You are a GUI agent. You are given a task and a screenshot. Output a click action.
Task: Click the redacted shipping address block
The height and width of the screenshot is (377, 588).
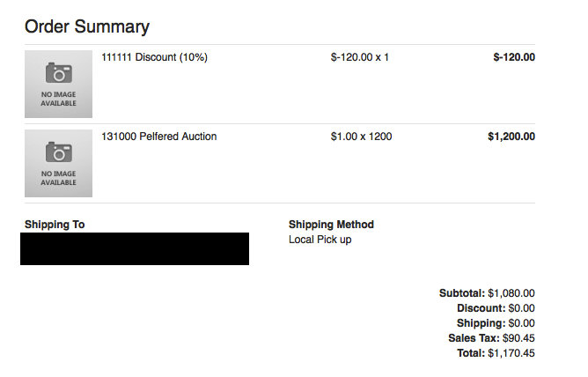click(x=135, y=248)
